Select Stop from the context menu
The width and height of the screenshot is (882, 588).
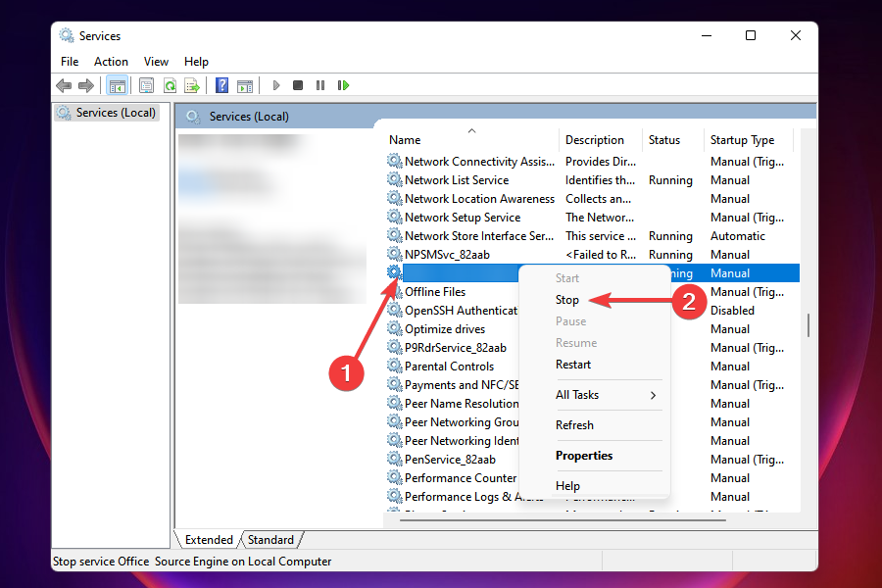[567, 299]
